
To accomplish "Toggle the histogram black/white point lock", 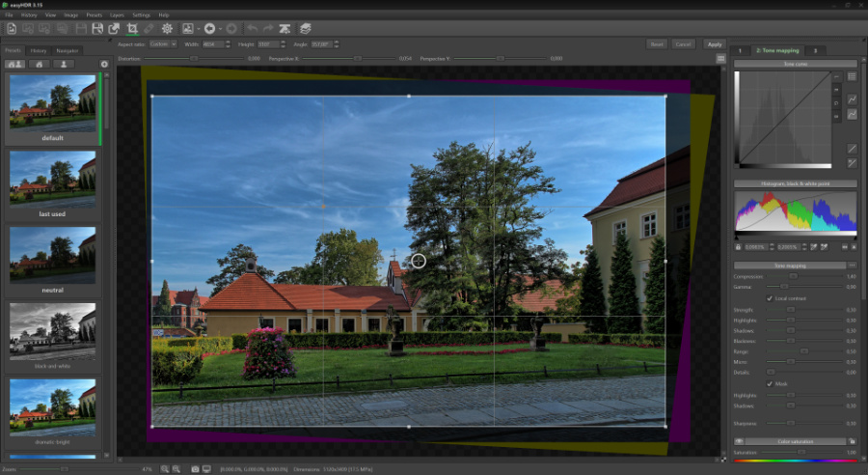I will (738, 247).
